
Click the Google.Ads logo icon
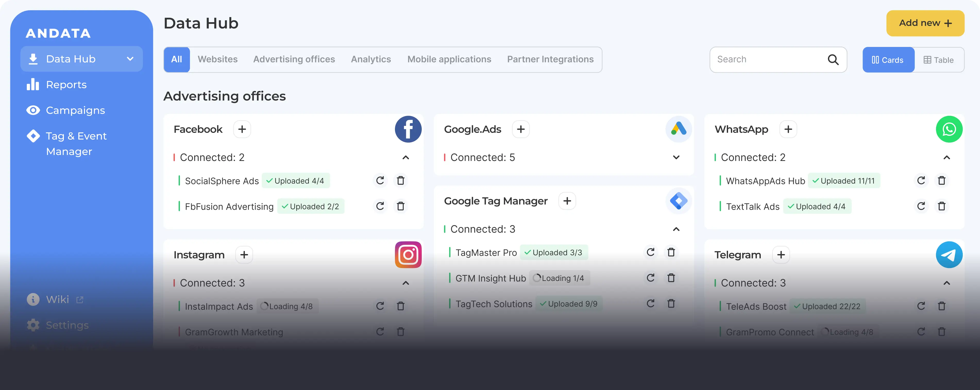(678, 129)
